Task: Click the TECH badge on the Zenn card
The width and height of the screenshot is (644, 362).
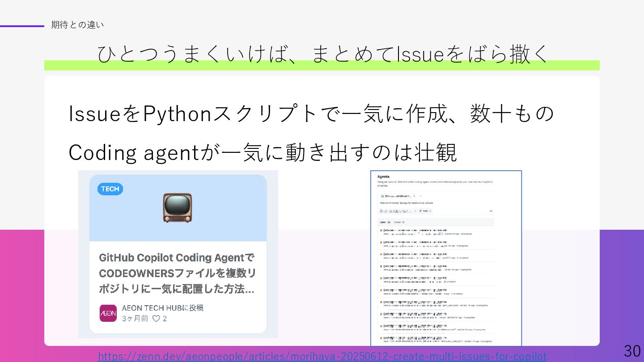Action: tap(110, 189)
